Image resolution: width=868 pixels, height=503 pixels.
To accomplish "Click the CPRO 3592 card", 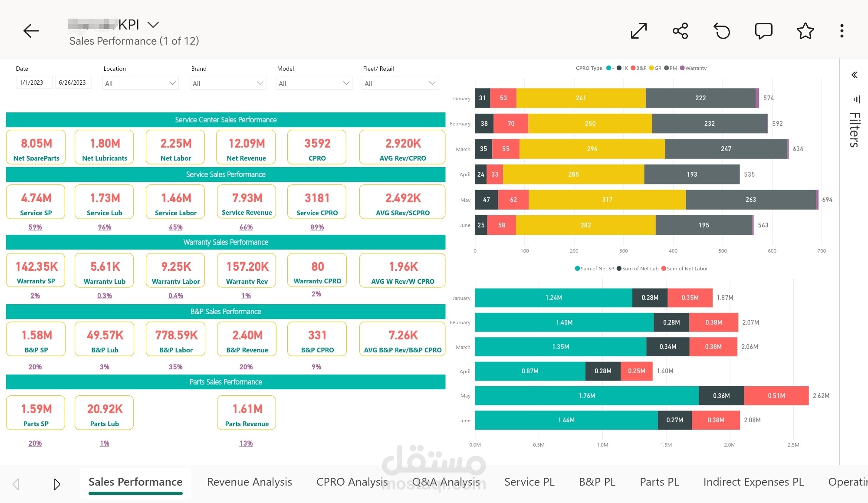I will pyautogui.click(x=317, y=147).
